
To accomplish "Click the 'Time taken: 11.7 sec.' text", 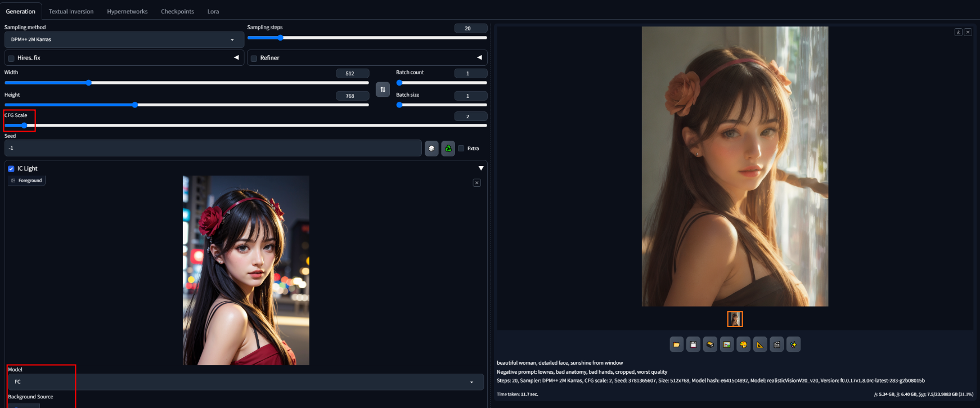I will point(517,394).
